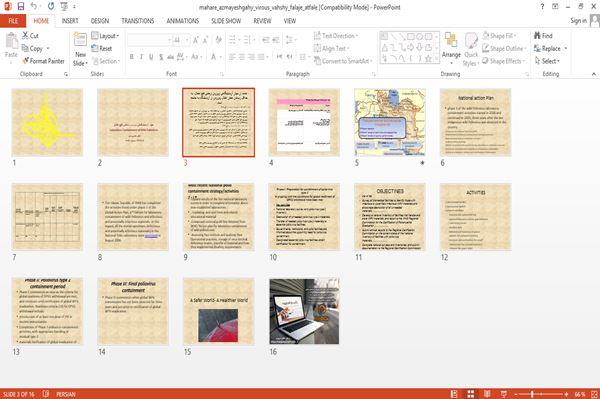Open the Select dropdown in Editing group
600x399 pixels.
(x=548, y=61)
